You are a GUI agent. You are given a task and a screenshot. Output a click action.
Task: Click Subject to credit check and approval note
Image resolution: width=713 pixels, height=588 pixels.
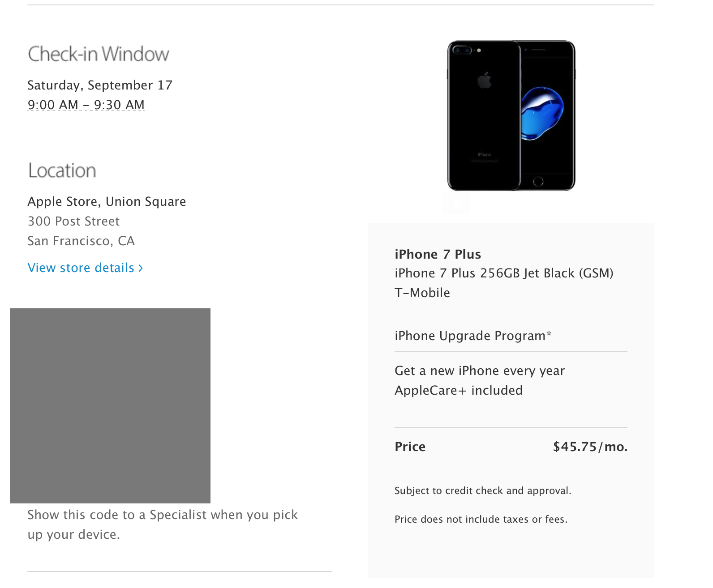pos(483,490)
